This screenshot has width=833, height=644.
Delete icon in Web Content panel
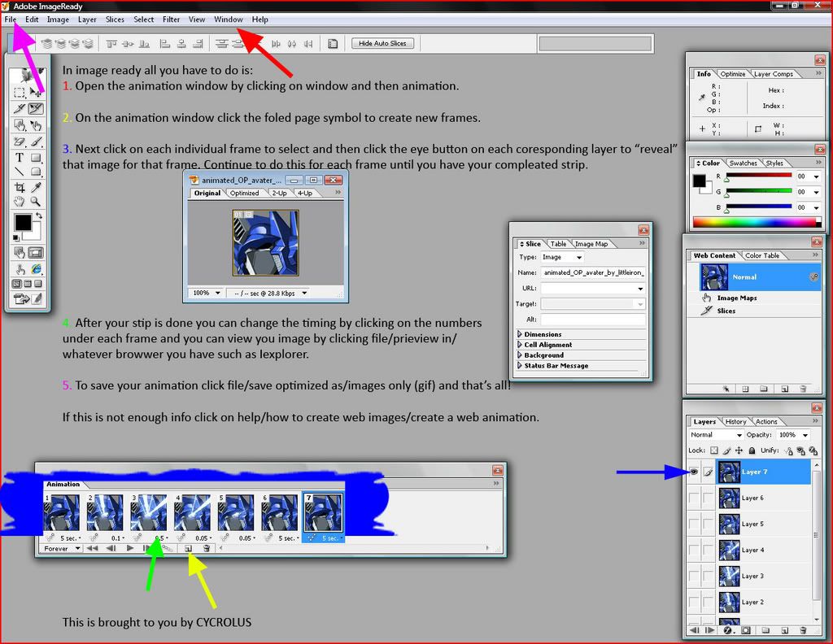tap(803, 389)
